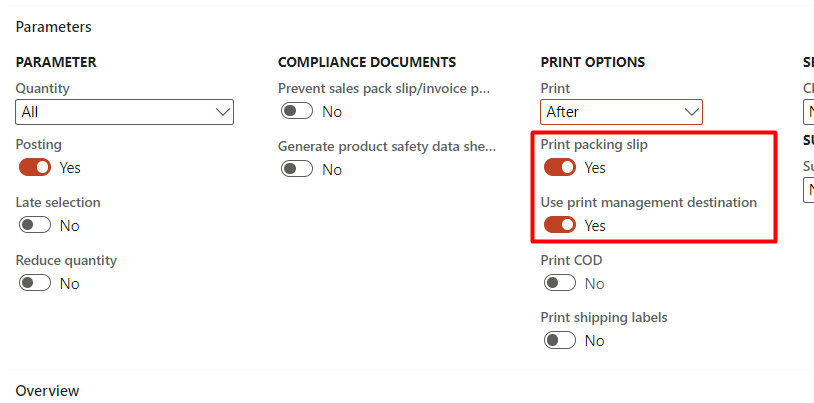The width and height of the screenshot is (814, 403).
Task: Open the Quantity dropdown chevron arrow
Action: (x=223, y=112)
